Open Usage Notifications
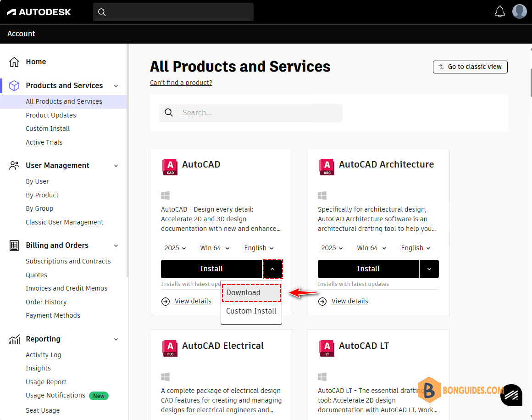Image resolution: width=532 pixels, height=420 pixels. tap(55, 396)
